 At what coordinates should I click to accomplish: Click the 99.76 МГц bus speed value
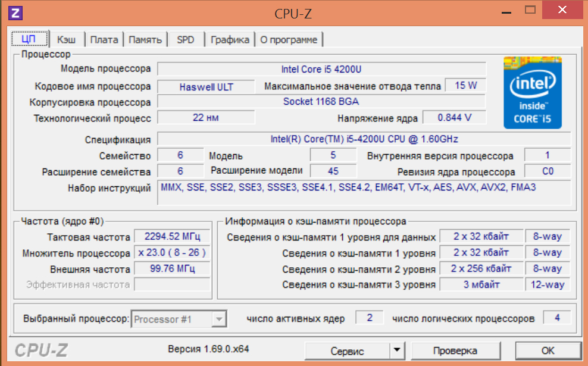(172, 268)
